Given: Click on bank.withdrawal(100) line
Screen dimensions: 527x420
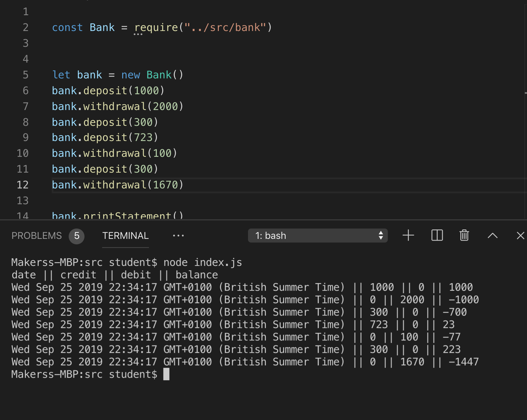Looking at the screenshot, I should (x=115, y=153).
